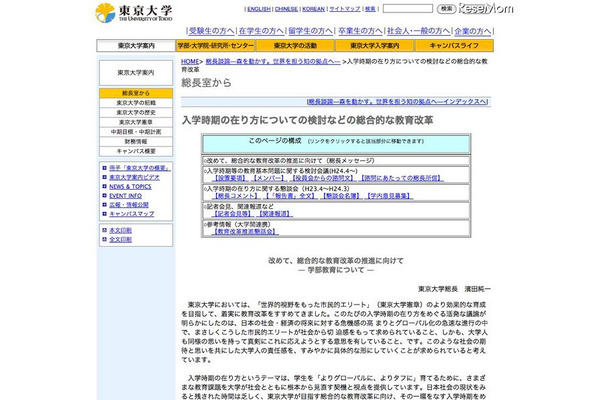
Task: Switch language to ENGLISH
Action: point(259,9)
